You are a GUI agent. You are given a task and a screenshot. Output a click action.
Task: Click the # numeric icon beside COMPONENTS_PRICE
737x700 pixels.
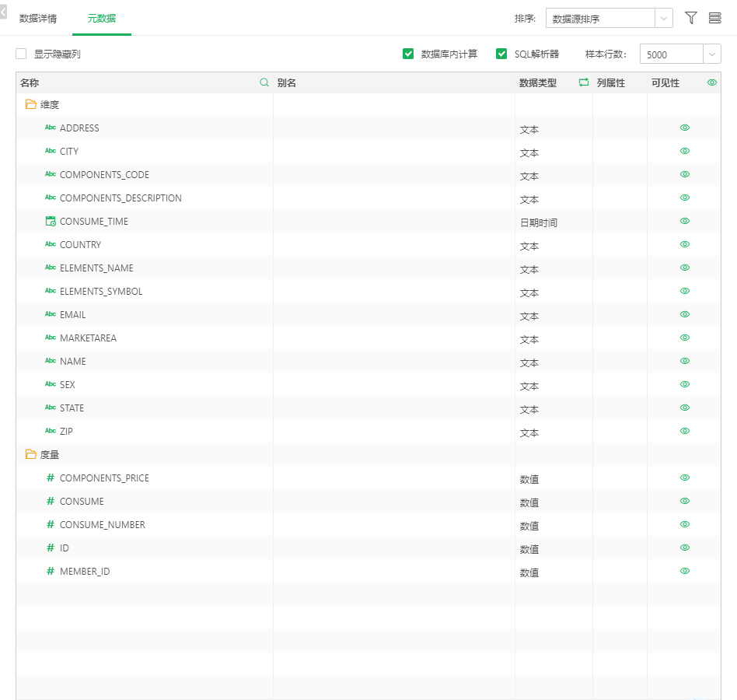tap(51, 478)
